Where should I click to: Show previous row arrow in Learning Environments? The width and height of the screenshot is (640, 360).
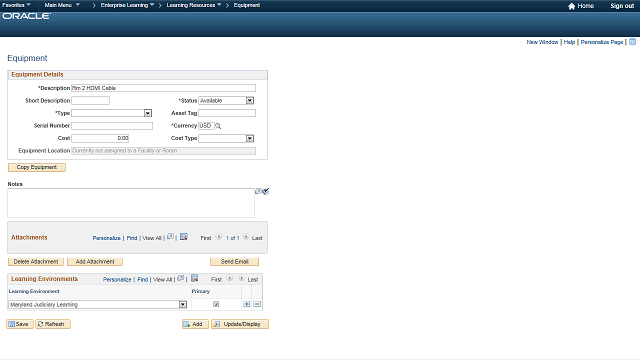point(230,278)
